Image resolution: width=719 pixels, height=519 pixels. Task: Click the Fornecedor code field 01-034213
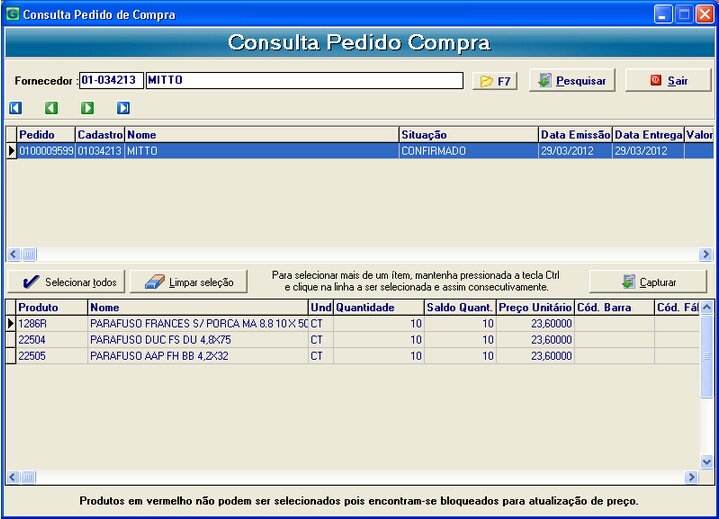tap(111, 80)
